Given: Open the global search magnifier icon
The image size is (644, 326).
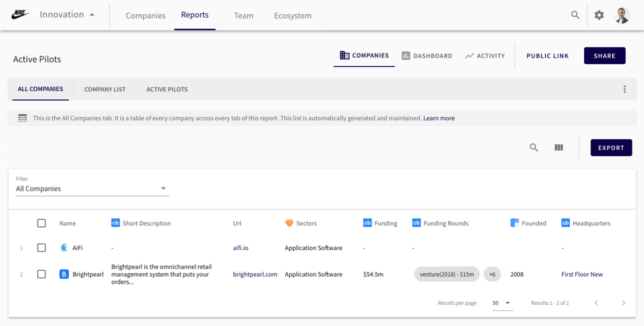Looking at the screenshot, I should (575, 15).
